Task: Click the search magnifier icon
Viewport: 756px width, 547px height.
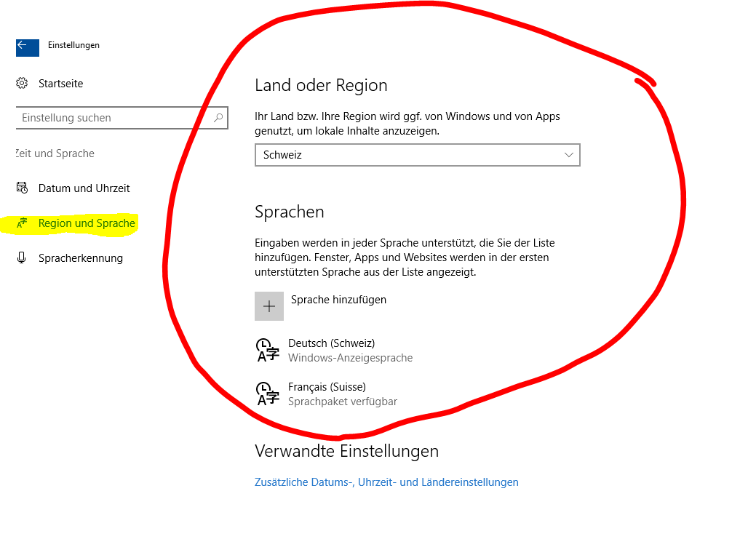Action: [x=218, y=118]
